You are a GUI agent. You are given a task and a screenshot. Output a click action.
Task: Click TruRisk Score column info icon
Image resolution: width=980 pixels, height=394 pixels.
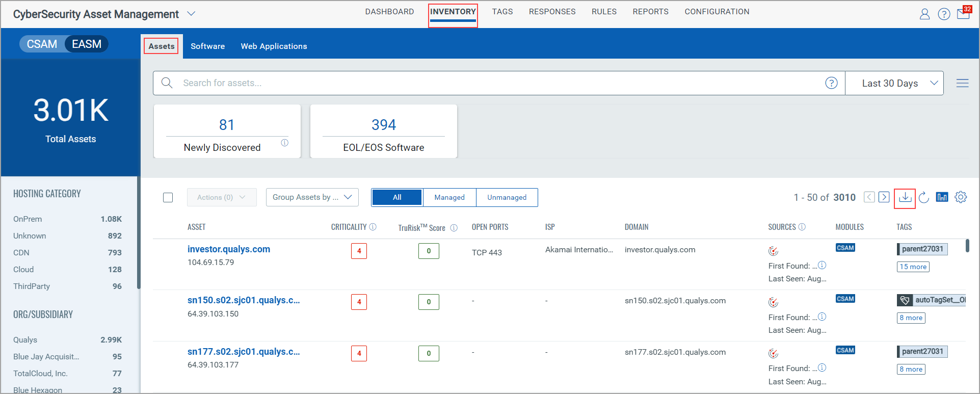tap(454, 228)
